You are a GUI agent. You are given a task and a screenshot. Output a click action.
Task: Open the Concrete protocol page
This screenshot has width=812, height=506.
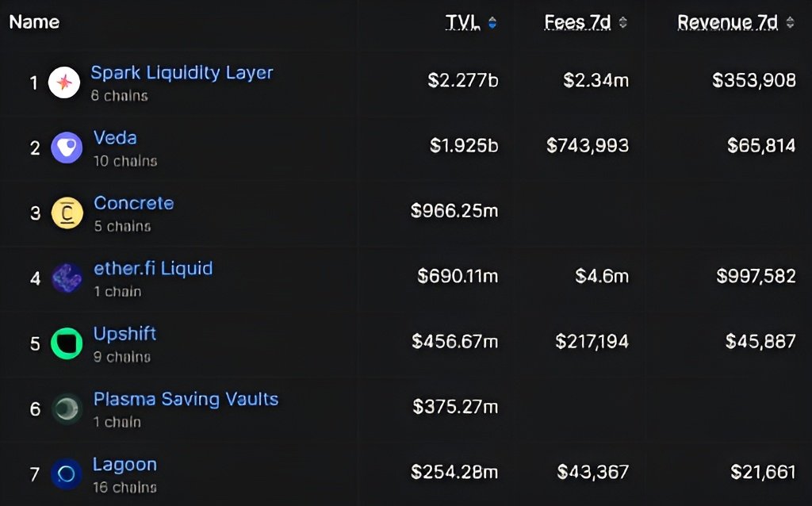point(133,203)
